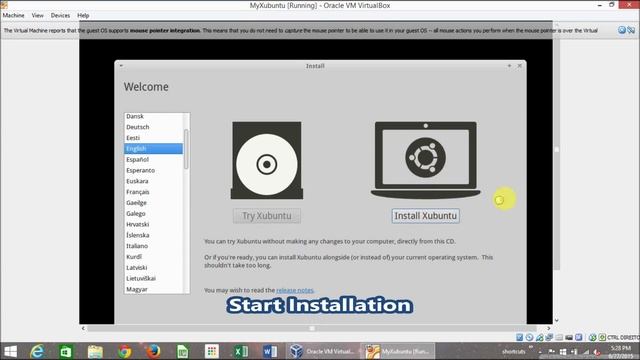The height and width of the screenshot is (360, 640).
Task: Open the Devices menu
Action: pos(60,16)
